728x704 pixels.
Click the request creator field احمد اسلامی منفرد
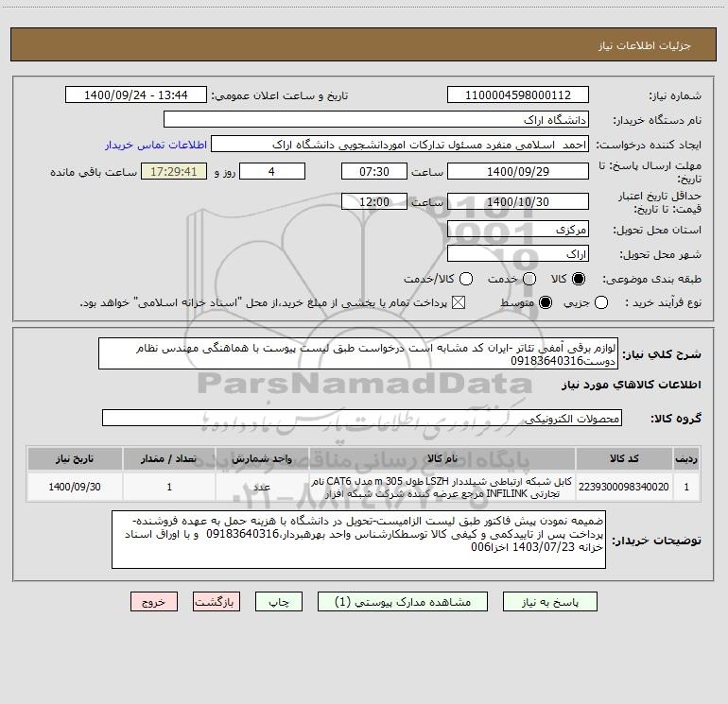pyautogui.click(x=400, y=145)
